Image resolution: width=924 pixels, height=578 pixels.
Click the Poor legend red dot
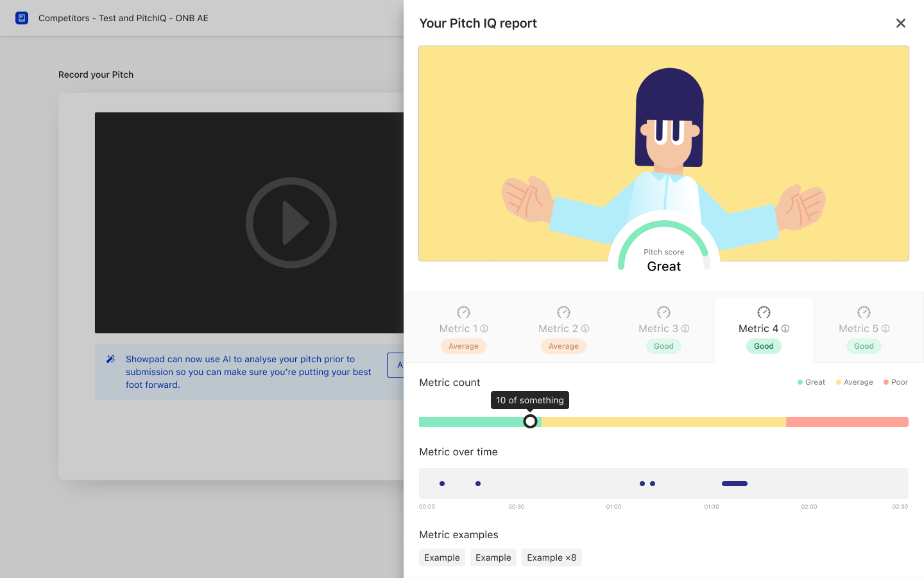tap(886, 382)
